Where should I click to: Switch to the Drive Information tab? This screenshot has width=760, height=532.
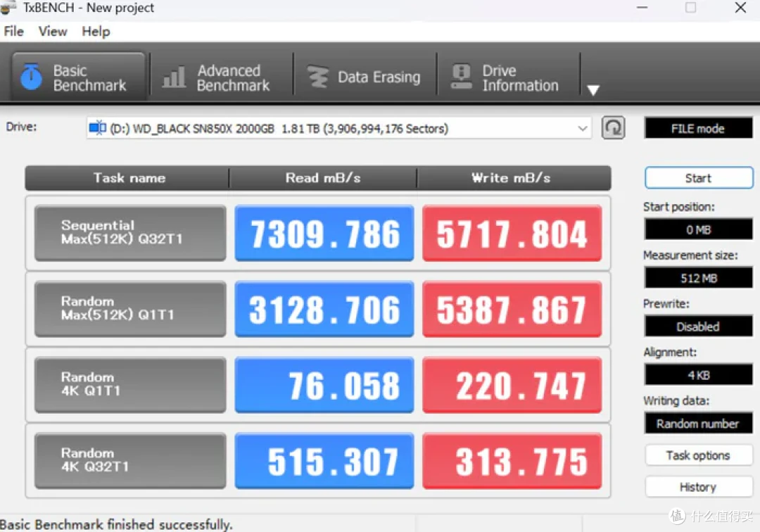[509, 77]
